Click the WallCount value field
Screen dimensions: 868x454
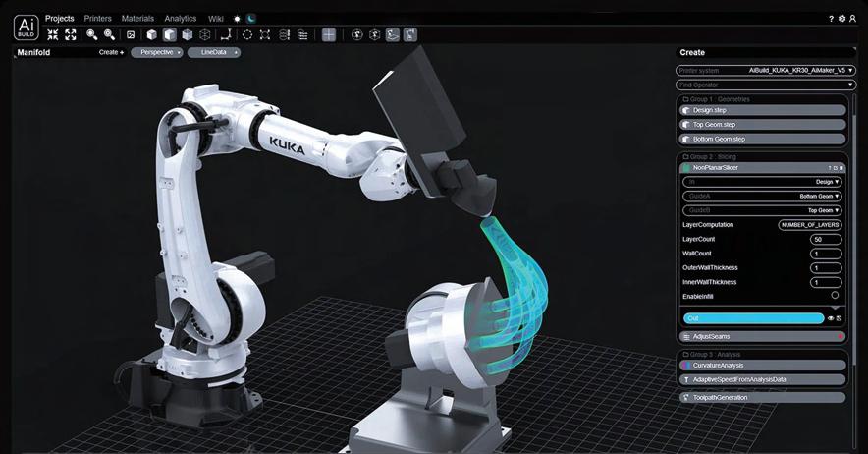[x=826, y=254]
